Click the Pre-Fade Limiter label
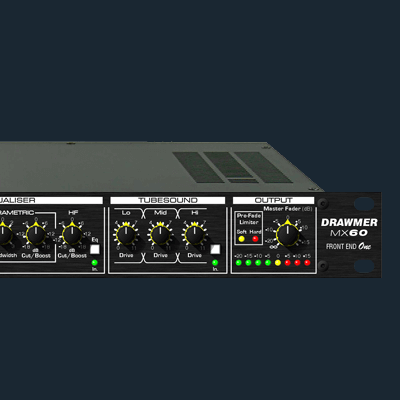 coord(249,219)
